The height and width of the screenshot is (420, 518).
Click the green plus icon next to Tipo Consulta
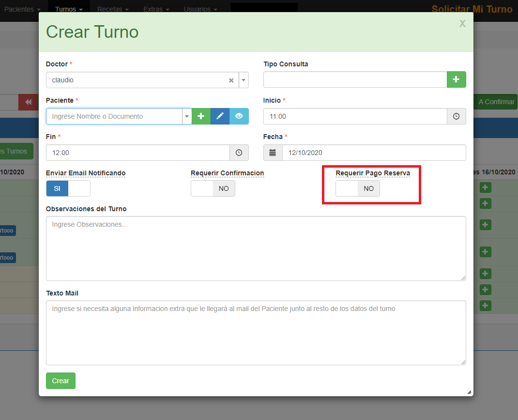(x=456, y=79)
